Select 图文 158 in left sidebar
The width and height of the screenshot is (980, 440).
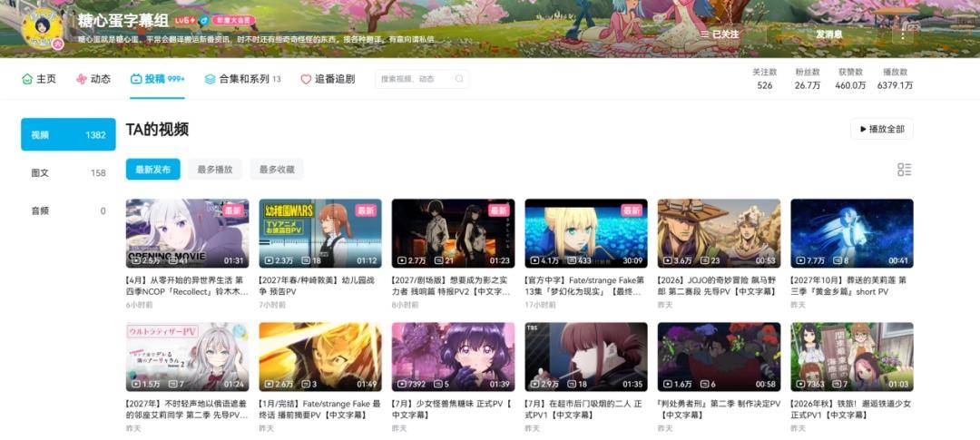pos(68,172)
